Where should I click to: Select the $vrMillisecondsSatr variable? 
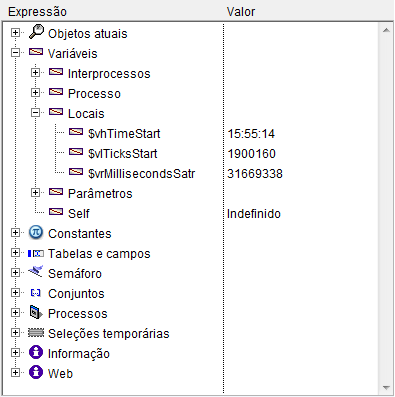pyautogui.click(x=141, y=174)
